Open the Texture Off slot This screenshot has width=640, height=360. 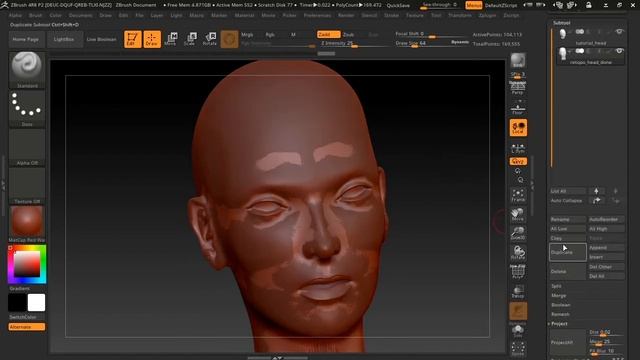click(27, 186)
